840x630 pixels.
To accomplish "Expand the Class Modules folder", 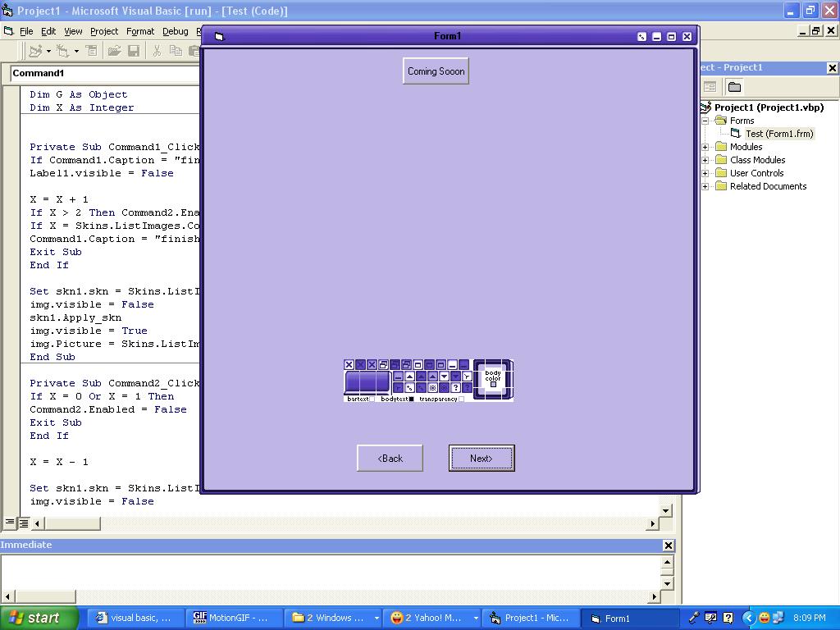I will 705,160.
